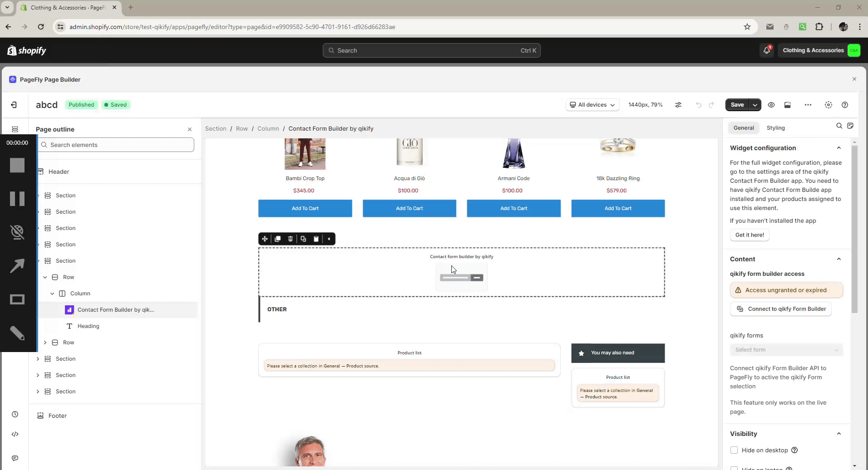
Task: Open the preview eye icon in top bar
Action: tap(771, 105)
